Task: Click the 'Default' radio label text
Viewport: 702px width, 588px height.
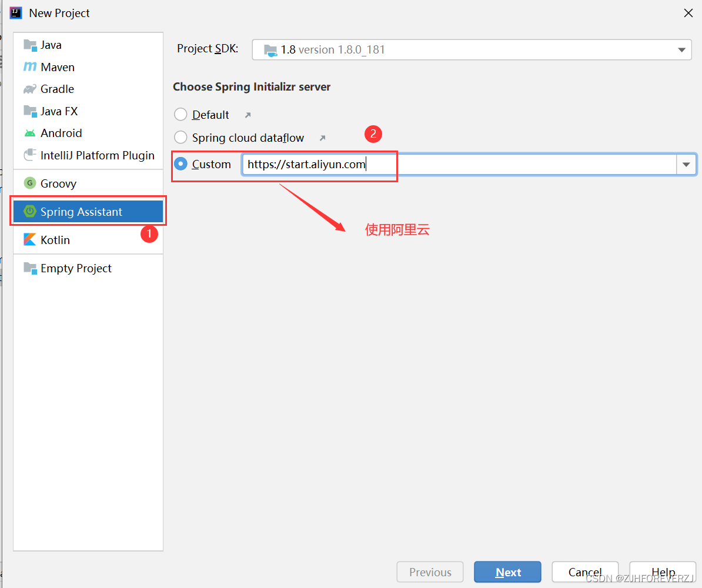Action: click(x=210, y=115)
